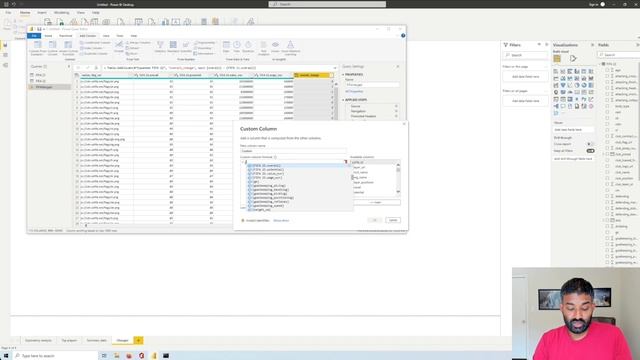Switch to Top players page tab
Image resolution: width=640 pixels, height=360 pixels.
click(69, 340)
